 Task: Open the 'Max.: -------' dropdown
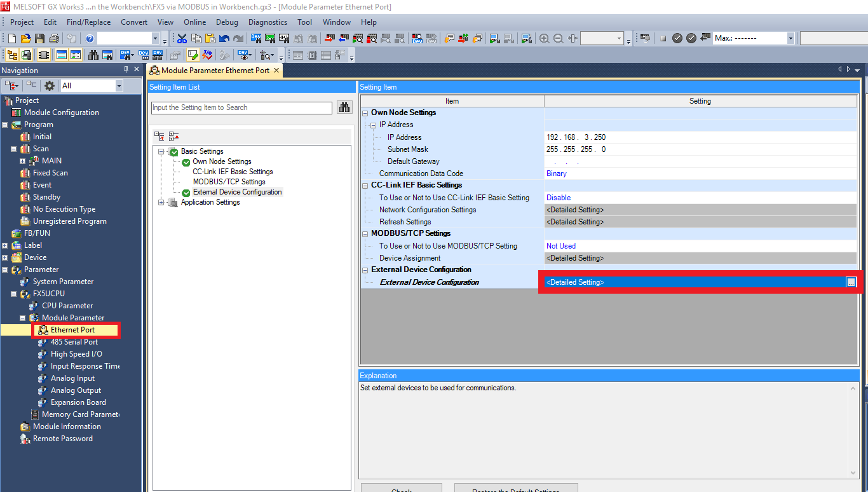(790, 38)
